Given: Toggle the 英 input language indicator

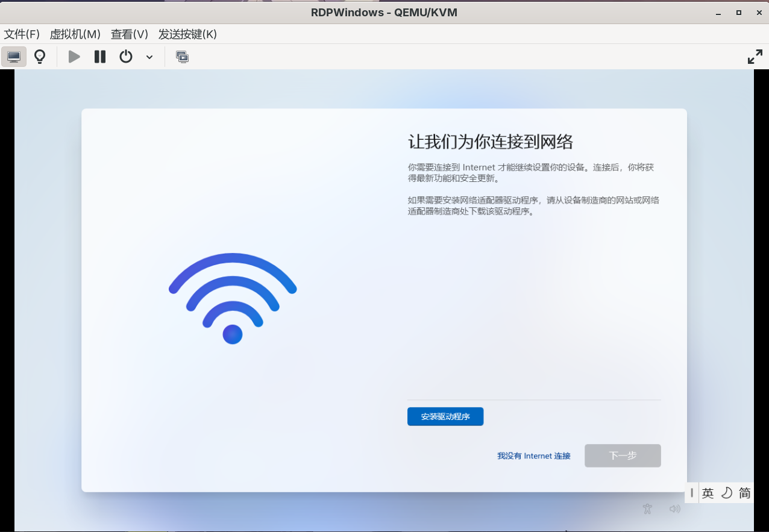Looking at the screenshot, I should pyautogui.click(x=708, y=493).
